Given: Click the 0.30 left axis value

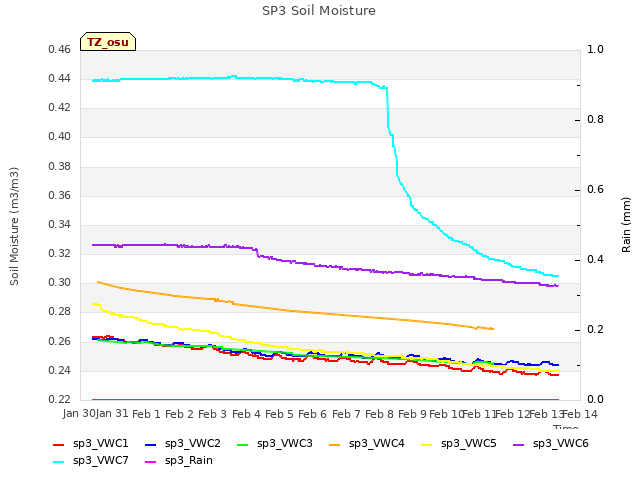Looking at the screenshot, I should [x=60, y=283].
